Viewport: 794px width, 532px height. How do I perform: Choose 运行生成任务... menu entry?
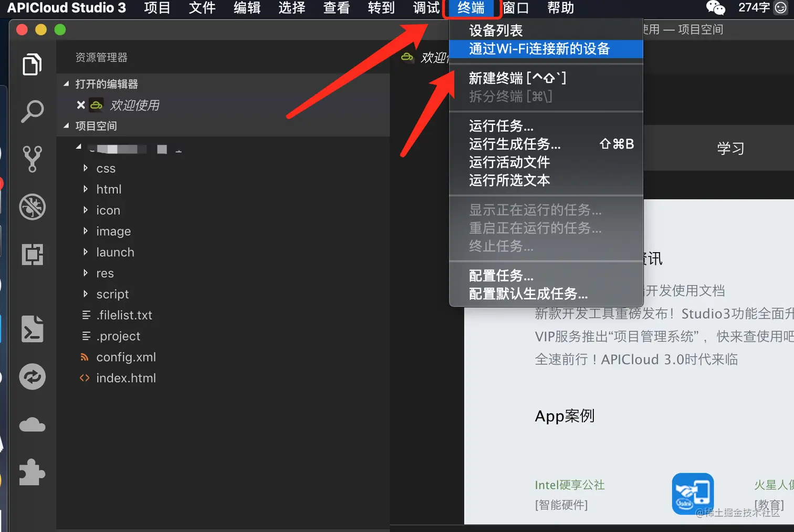click(546, 144)
